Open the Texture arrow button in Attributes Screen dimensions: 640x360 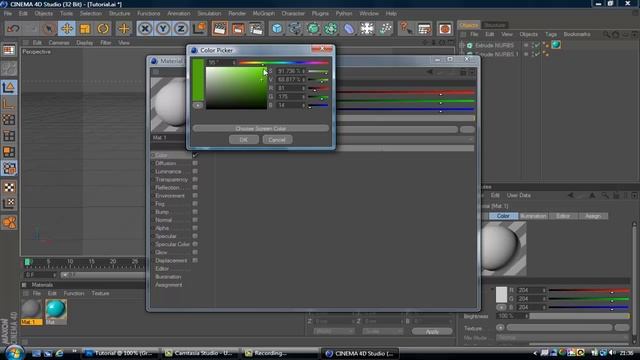click(500, 327)
